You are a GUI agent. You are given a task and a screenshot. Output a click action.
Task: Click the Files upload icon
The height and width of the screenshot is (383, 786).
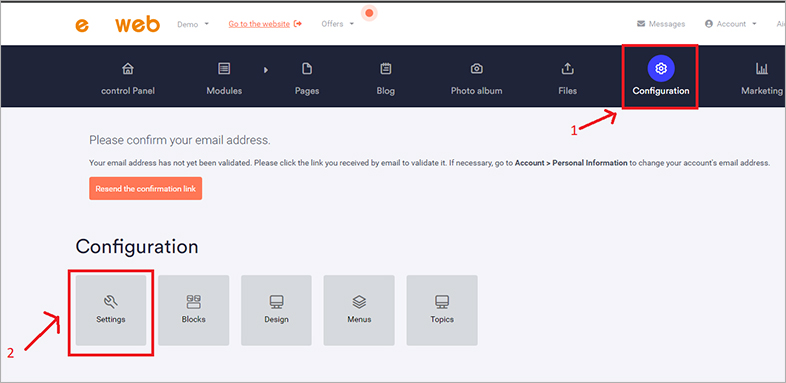click(567, 69)
